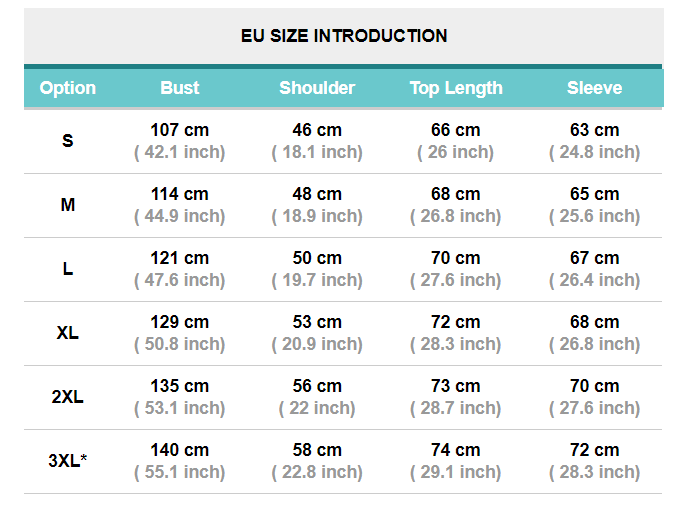The image size is (679, 524).
Task: Select the Option column header
Action: 68,88
